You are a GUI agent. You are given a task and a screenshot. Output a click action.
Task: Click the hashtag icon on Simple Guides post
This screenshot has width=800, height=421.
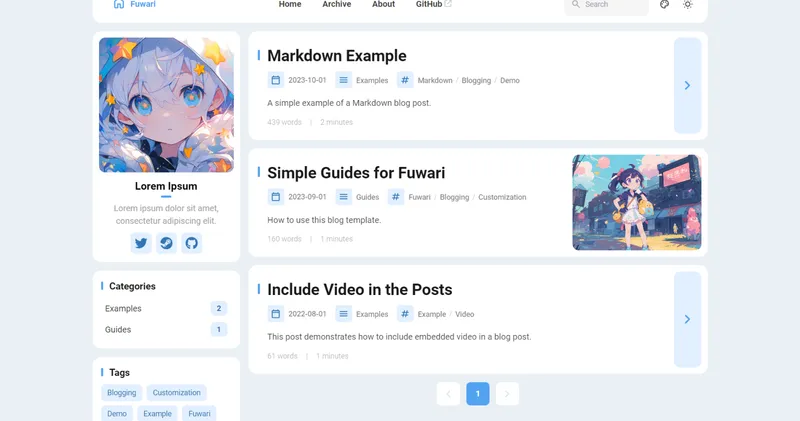point(396,197)
